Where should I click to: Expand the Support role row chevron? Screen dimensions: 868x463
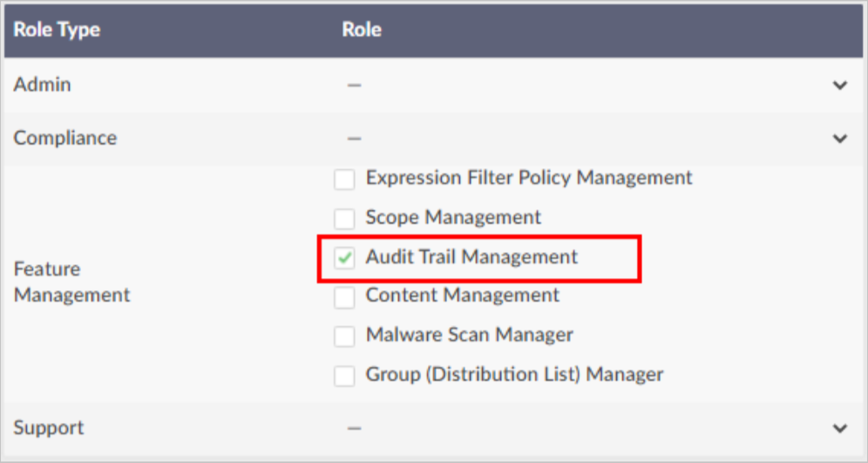point(840,428)
